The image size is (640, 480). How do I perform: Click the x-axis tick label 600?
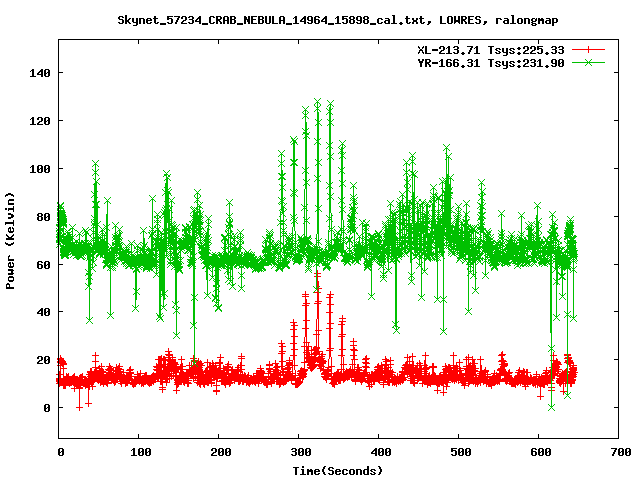click(x=541, y=452)
